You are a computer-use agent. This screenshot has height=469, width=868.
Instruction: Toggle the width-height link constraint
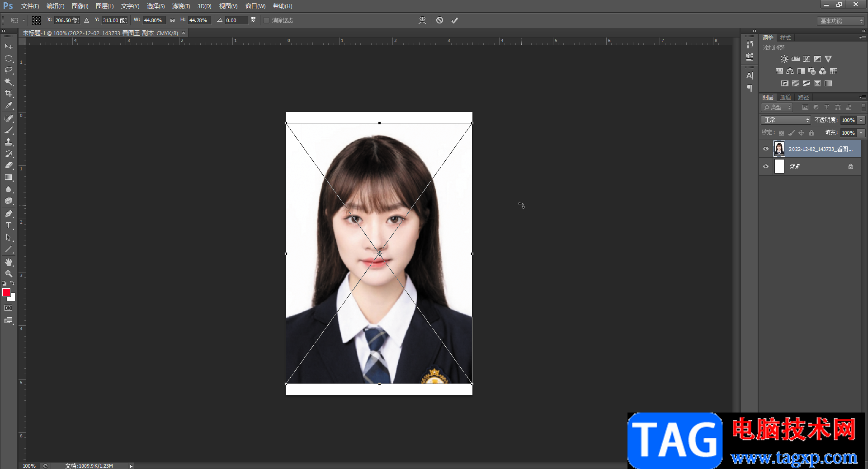click(x=172, y=20)
